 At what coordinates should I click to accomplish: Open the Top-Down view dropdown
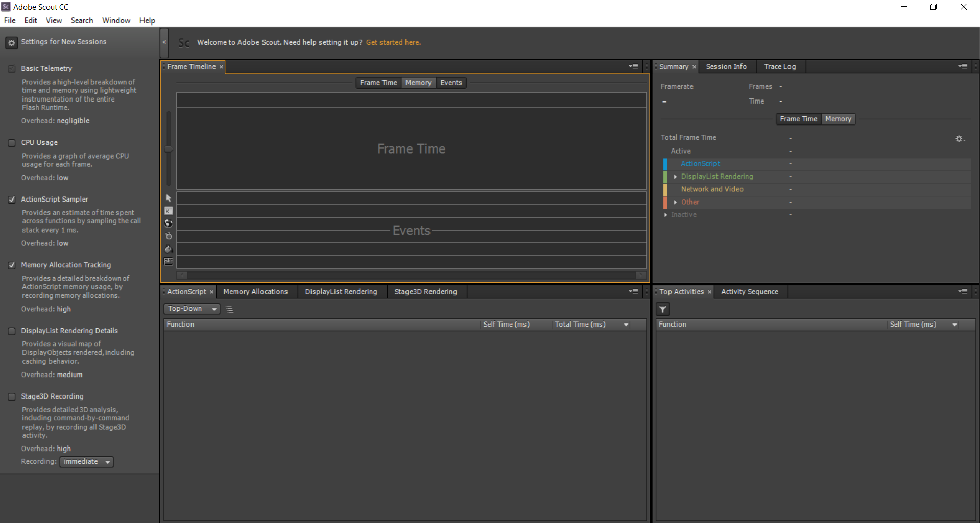point(192,309)
